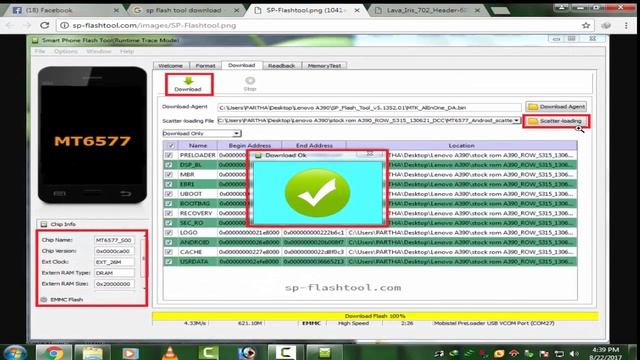The image size is (640, 360).
Task: Reload the page in Chrome
Action: 44,25
